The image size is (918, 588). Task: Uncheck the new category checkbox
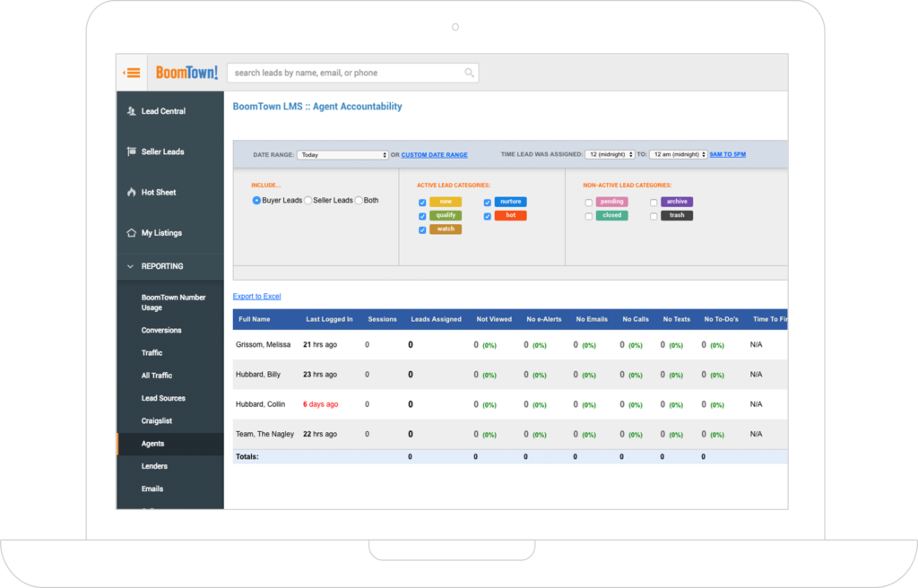click(x=422, y=203)
